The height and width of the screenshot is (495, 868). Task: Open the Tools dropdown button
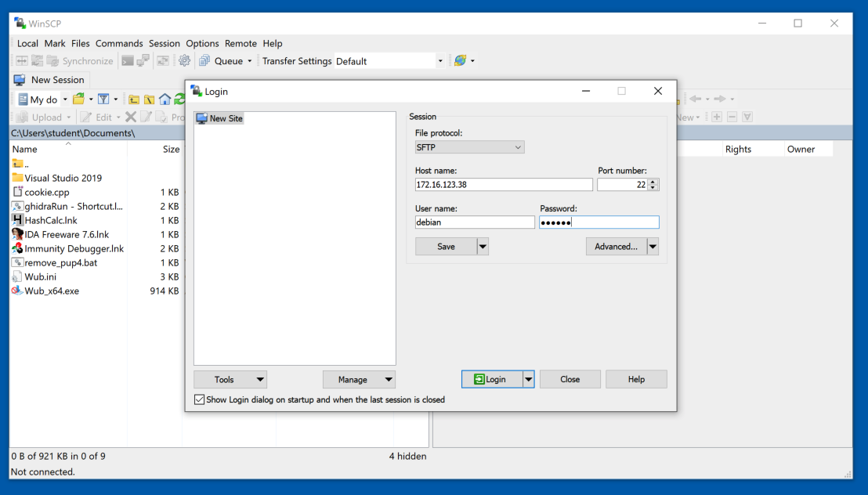(x=230, y=379)
